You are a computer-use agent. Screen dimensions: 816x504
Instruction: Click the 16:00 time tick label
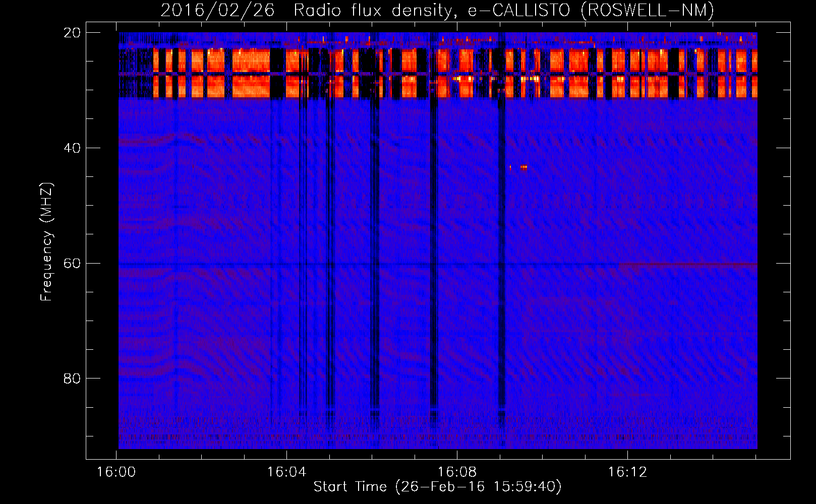click(116, 472)
